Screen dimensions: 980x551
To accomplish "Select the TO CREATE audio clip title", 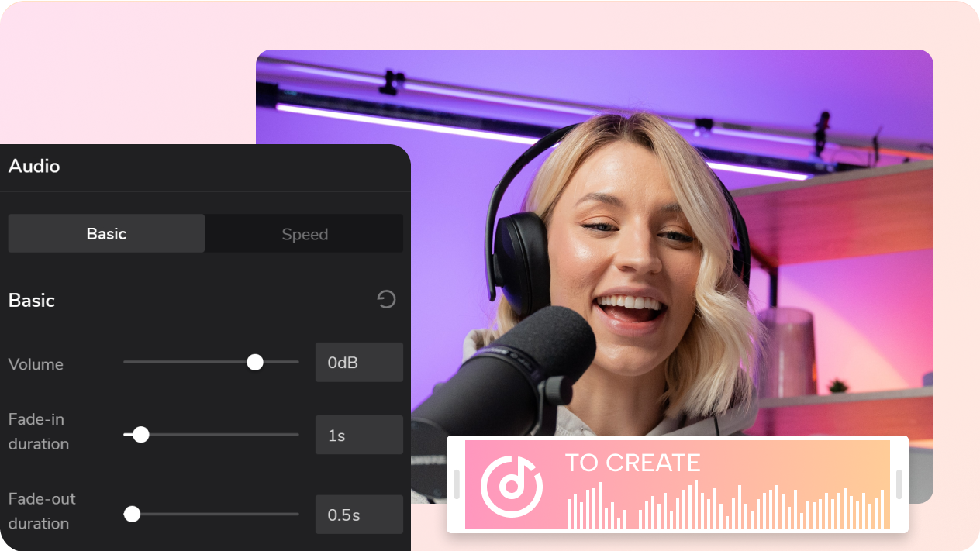I will pyautogui.click(x=633, y=463).
